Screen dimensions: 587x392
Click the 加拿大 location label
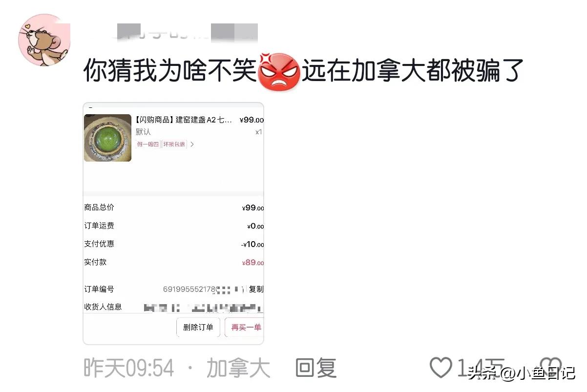click(238, 368)
